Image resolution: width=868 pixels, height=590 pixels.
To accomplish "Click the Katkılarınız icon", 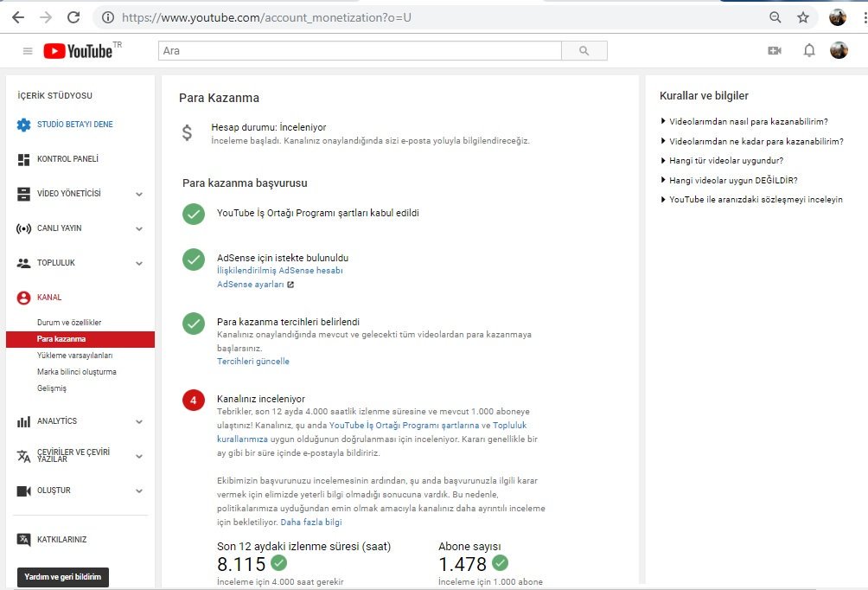I will click(24, 540).
